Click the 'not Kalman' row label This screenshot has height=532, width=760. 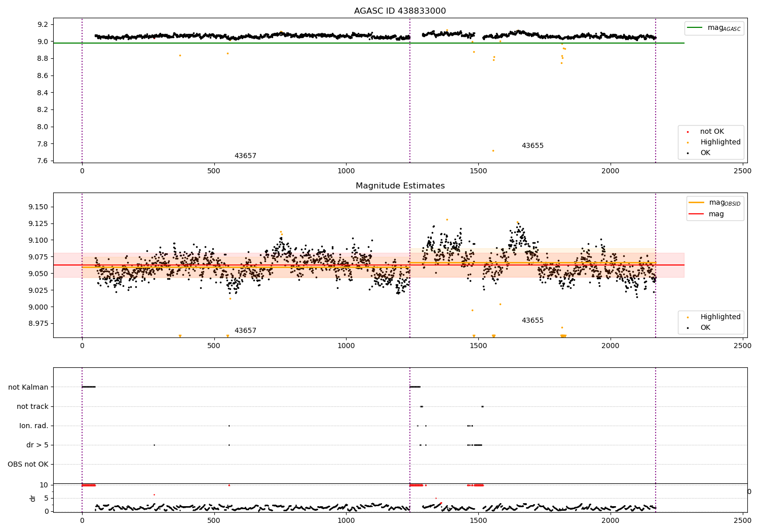tap(28, 388)
